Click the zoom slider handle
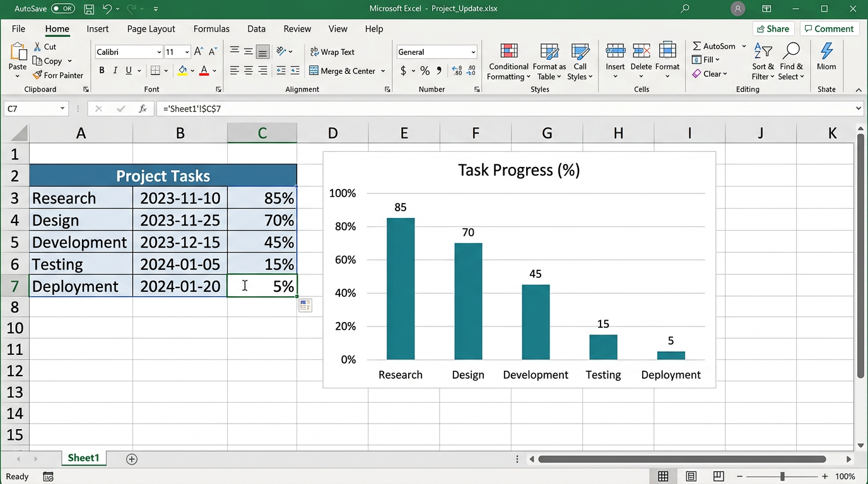The height and width of the screenshot is (484, 868). click(782, 476)
